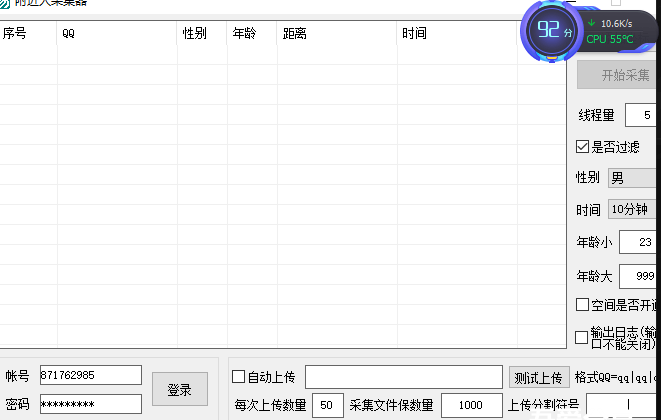Sort list by QQ column header
The height and width of the screenshot is (420, 661).
(x=116, y=33)
